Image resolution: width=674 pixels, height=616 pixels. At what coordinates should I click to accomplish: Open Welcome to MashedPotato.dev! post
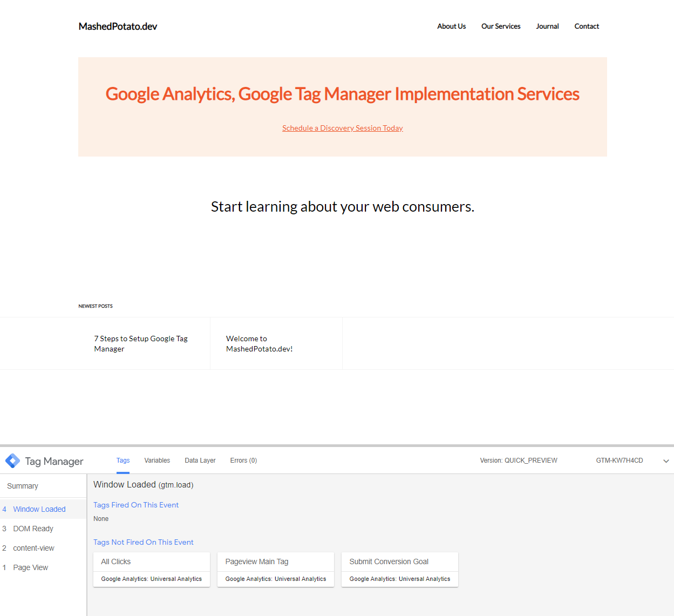(260, 343)
